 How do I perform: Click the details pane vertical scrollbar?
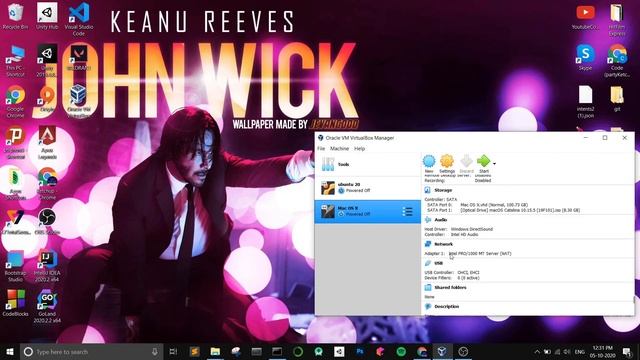[x=633, y=300]
